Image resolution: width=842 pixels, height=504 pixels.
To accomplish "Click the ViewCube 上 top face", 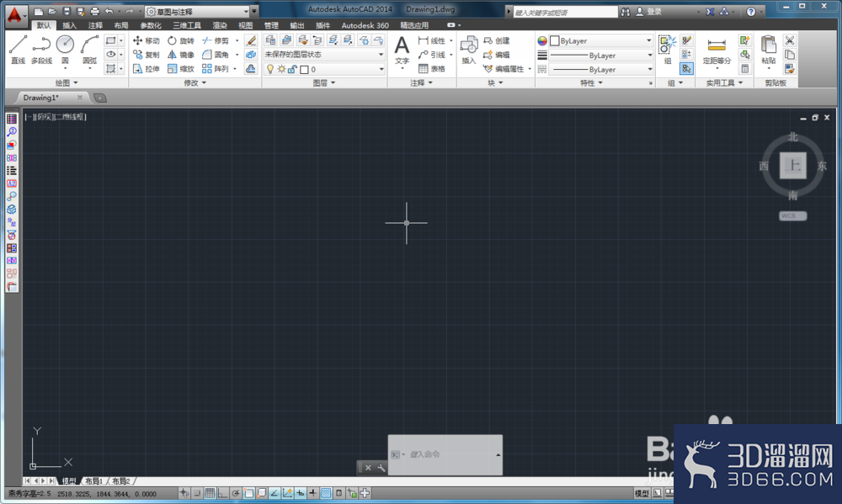I will click(x=793, y=165).
